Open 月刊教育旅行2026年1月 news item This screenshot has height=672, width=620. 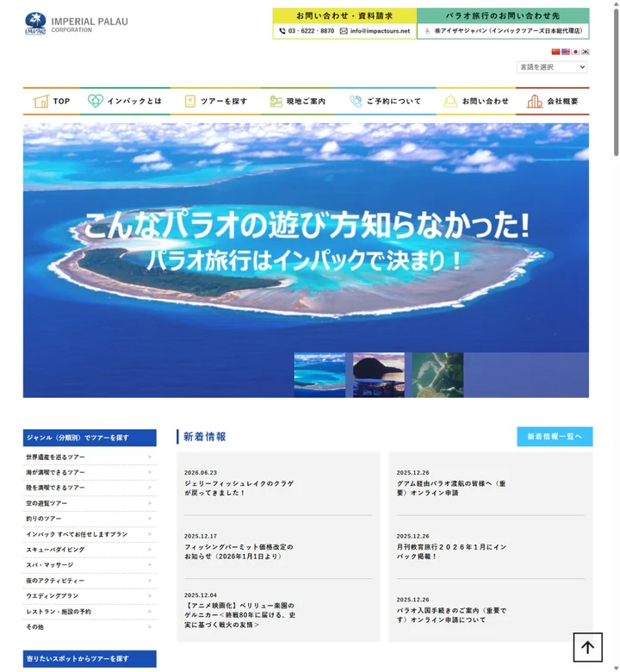point(451,551)
